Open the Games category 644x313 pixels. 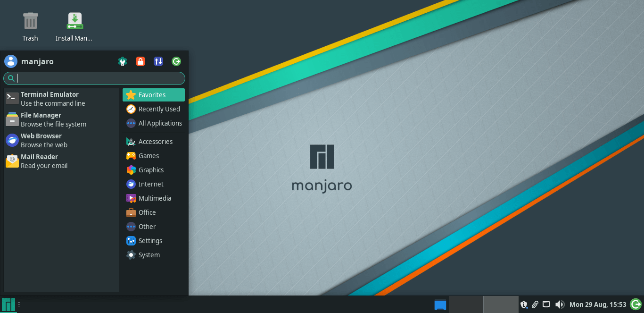coord(154,156)
